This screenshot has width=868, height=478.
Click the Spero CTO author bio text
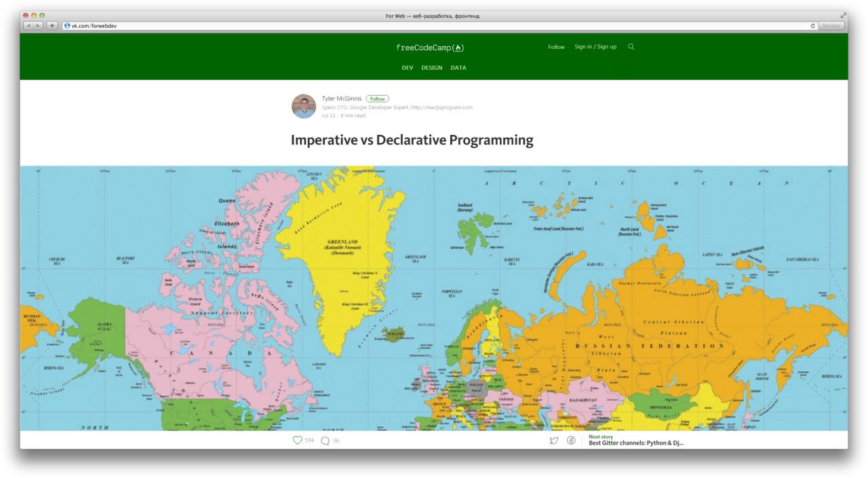397,107
